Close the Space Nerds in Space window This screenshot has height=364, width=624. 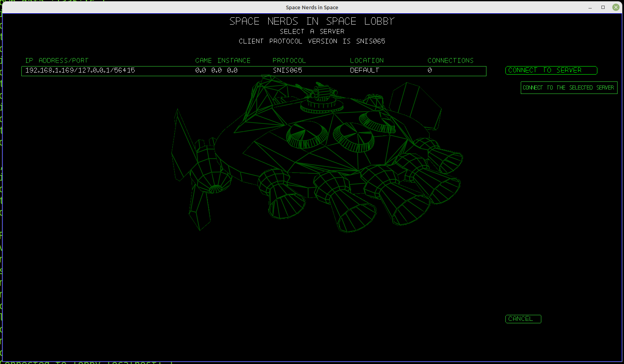tap(616, 7)
